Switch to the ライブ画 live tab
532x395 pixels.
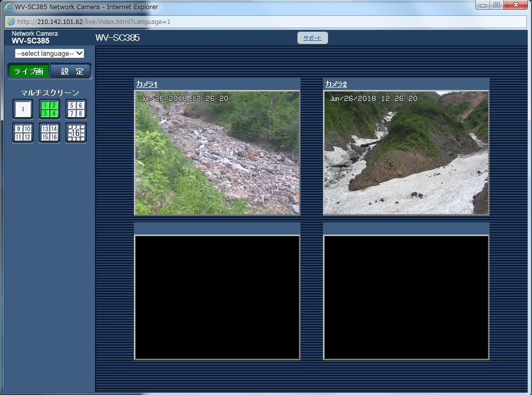(29, 71)
